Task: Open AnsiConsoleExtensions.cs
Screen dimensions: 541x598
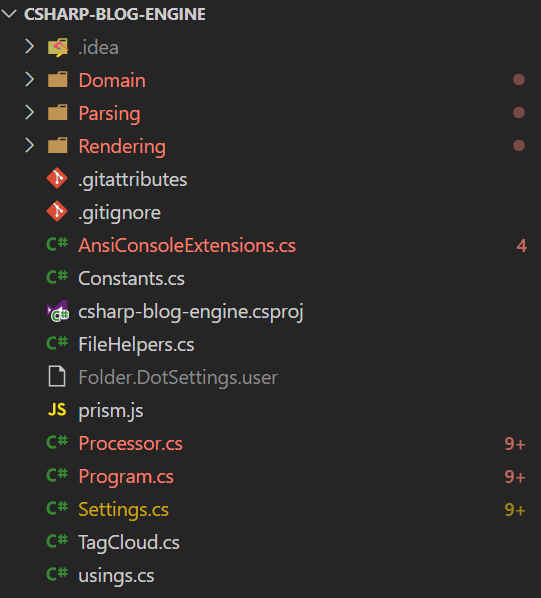Action: (x=187, y=245)
